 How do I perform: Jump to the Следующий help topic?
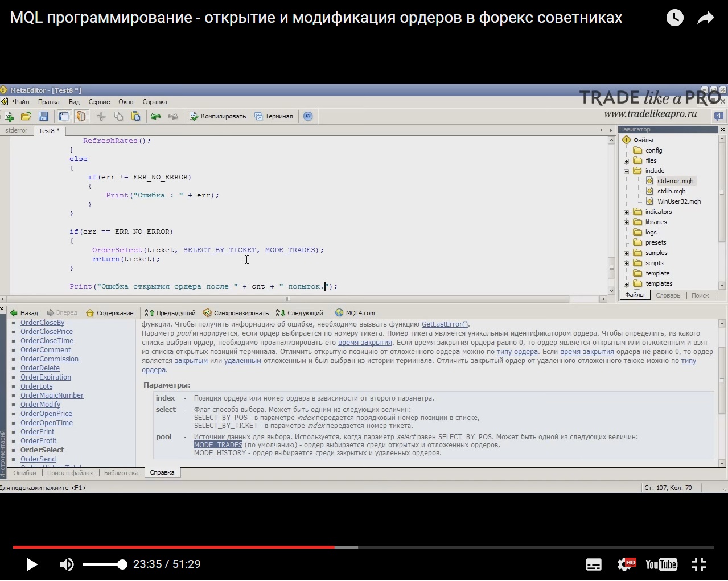[x=299, y=313]
